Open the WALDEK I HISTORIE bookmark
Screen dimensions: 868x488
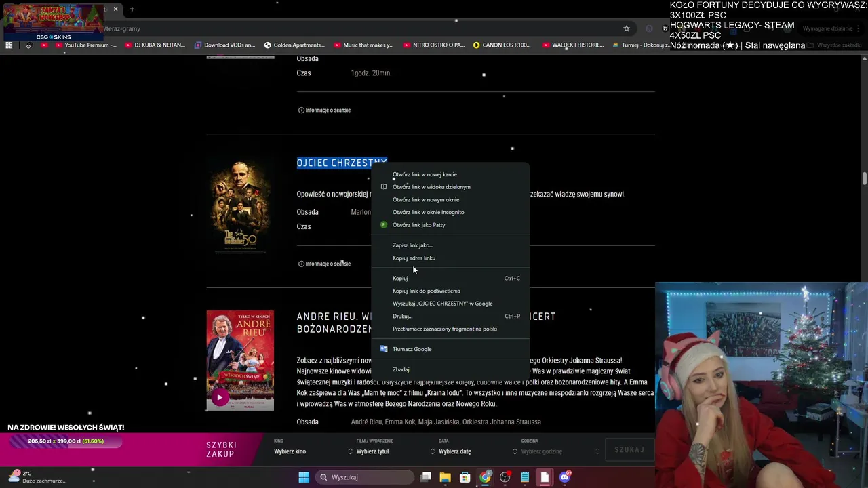(573, 45)
